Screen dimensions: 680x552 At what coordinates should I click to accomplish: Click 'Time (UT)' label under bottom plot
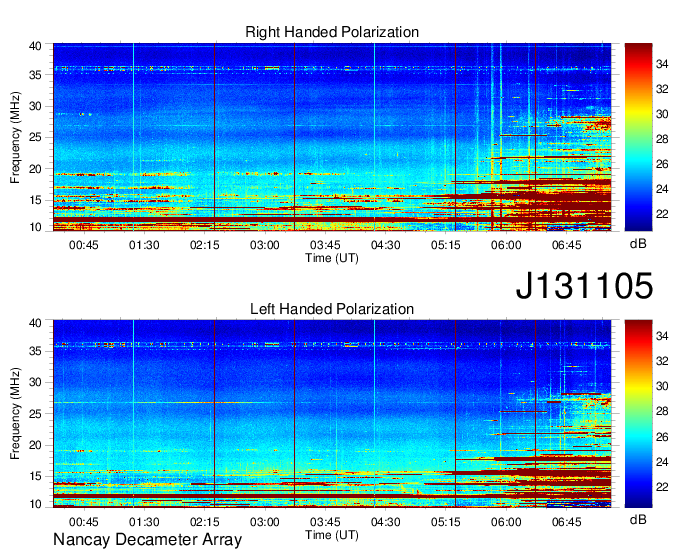tap(332, 535)
